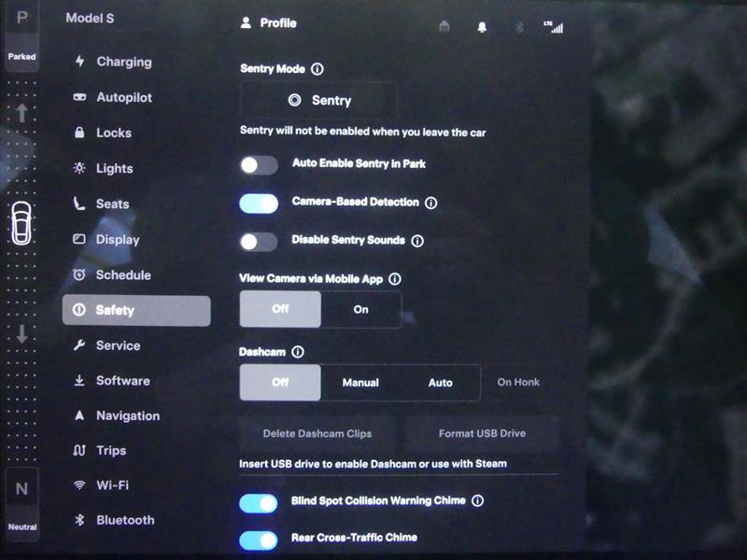Image resolution: width=747 pixels, height=560 pixels.
Task: Click Format USB Drive button
Action: [482, 433]
